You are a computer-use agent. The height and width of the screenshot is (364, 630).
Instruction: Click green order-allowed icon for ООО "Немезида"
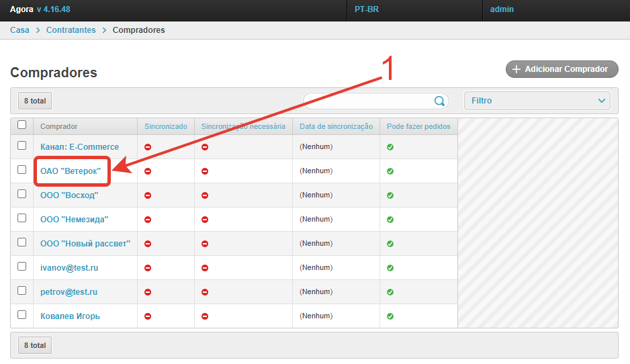click(390, 220)
